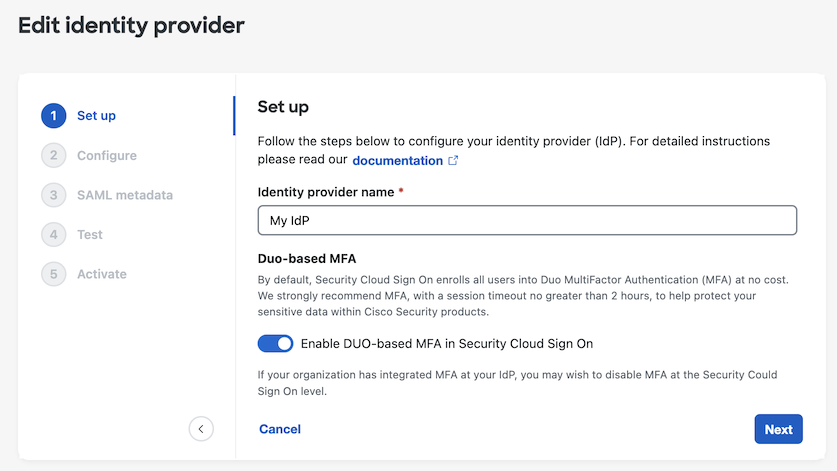Screen dimensions: 837x471
Task: Open the Set up step
Action: [96, 116]
